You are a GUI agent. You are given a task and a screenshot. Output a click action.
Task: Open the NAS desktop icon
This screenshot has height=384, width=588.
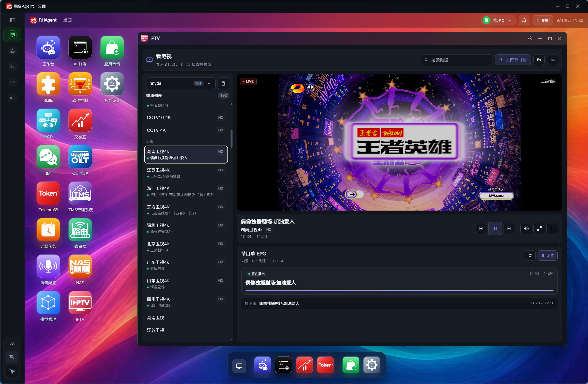tap(80, 266)
